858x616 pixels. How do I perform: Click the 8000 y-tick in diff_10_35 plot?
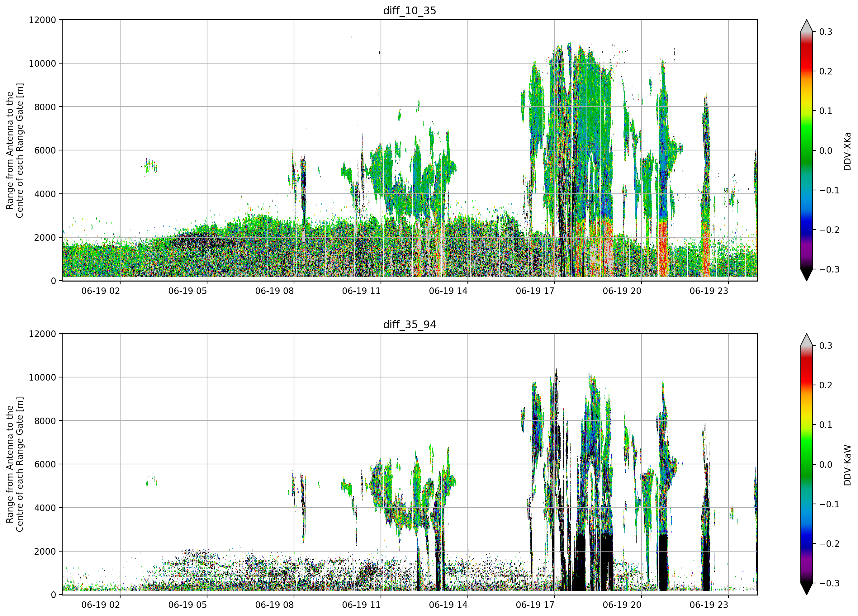(x=45, y=107)
